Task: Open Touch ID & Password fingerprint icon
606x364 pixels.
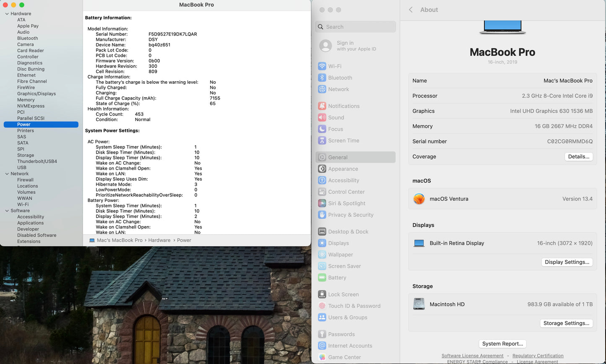Action: coord(322,306)
